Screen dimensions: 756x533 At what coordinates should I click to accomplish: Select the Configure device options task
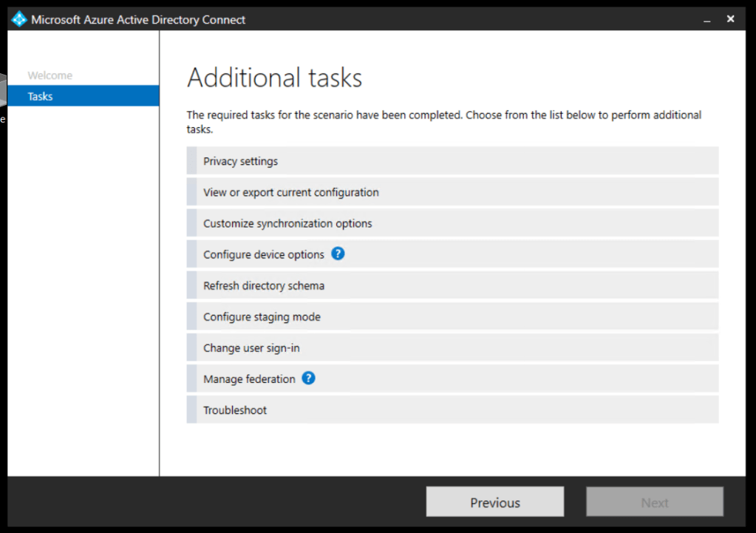[x=264, y=254]
